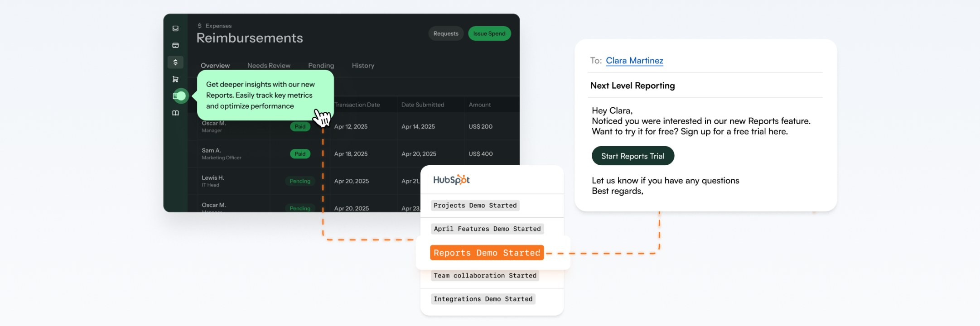Select highlighted Reports Demo Started event
The image size is (980, 326).
(487, 253)
